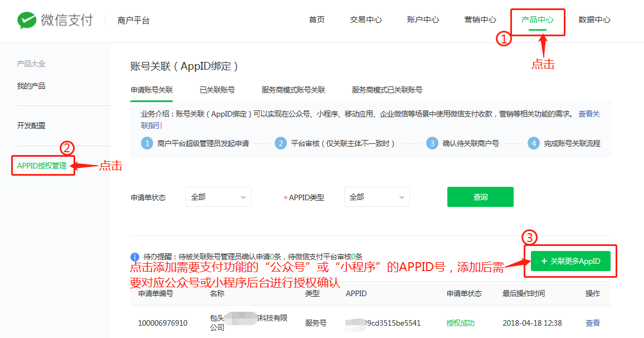Click 查看 link for application 100006976910
The height and width of the screenshot is (338, 644).
click(593, 323)
